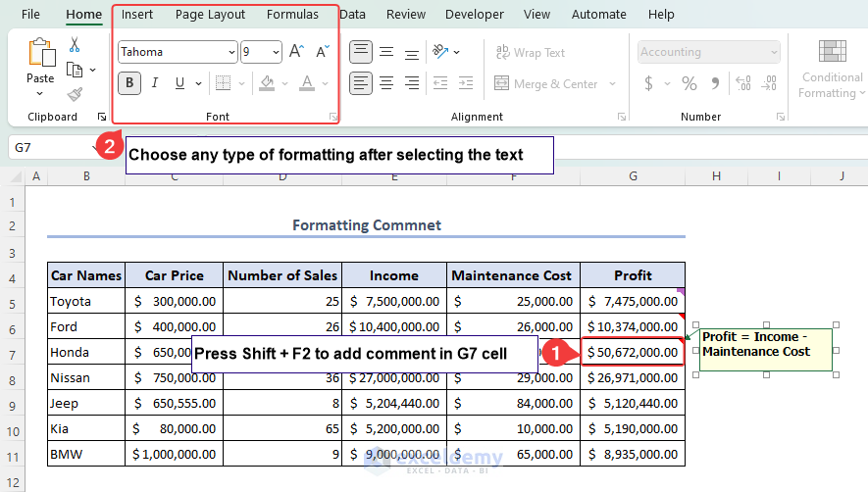Image resolution: width=868 pixels, height=492 pixels.
Task: Toggle Bold formatting
Action: tap(129, 83)
